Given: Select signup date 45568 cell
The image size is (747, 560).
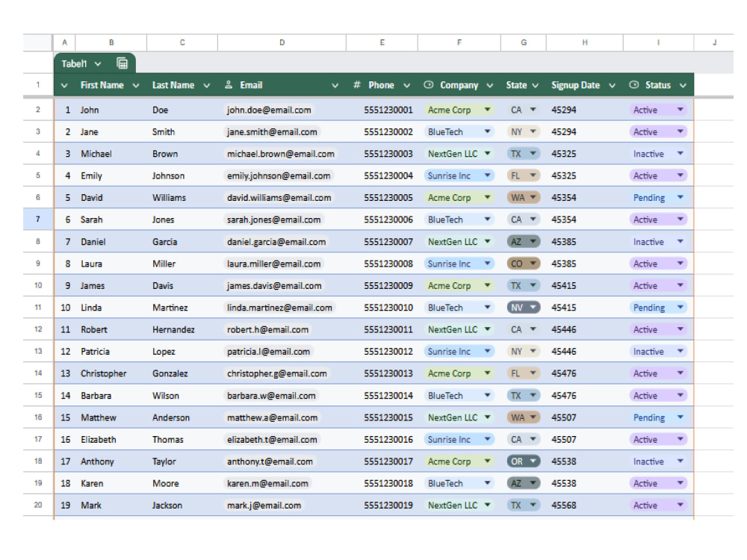Looking at the screenshot, I should (585, 505).
